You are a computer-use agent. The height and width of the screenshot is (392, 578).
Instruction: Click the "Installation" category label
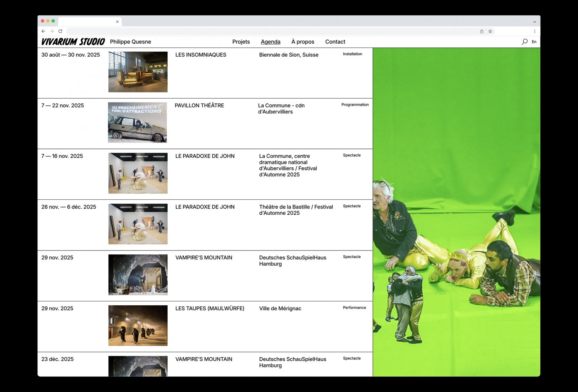click(x=353, y=54)
